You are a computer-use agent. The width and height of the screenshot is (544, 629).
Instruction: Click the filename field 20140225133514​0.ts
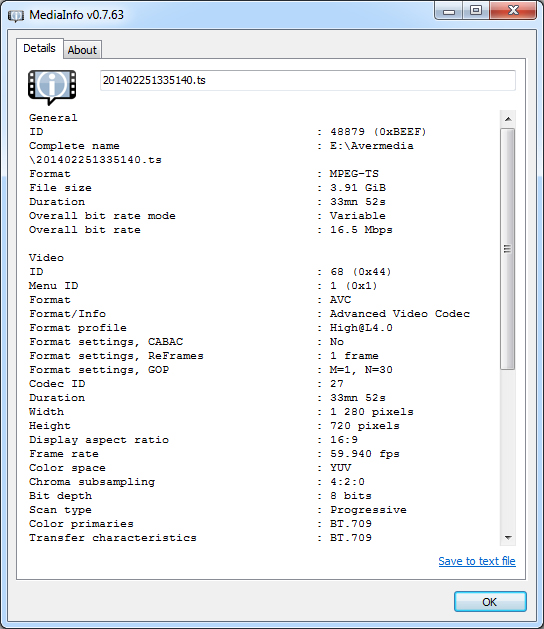click(x=308, y=80)
